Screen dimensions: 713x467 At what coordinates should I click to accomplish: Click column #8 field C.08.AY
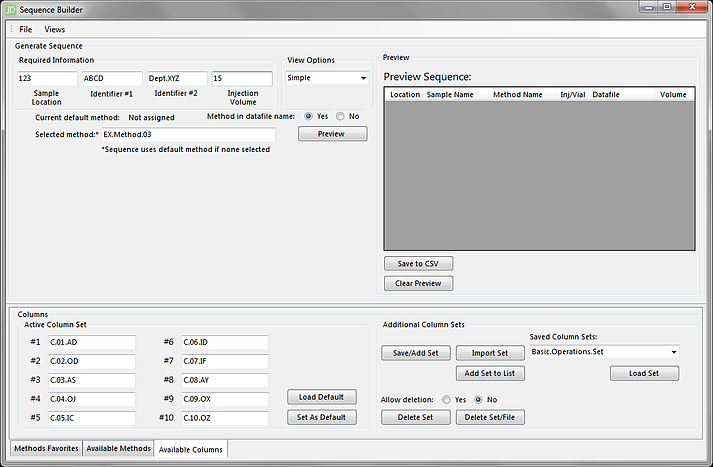[225, 380]
